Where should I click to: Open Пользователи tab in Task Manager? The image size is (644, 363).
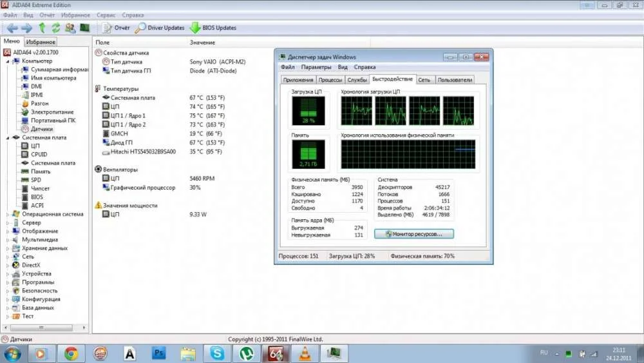[455, 80]
